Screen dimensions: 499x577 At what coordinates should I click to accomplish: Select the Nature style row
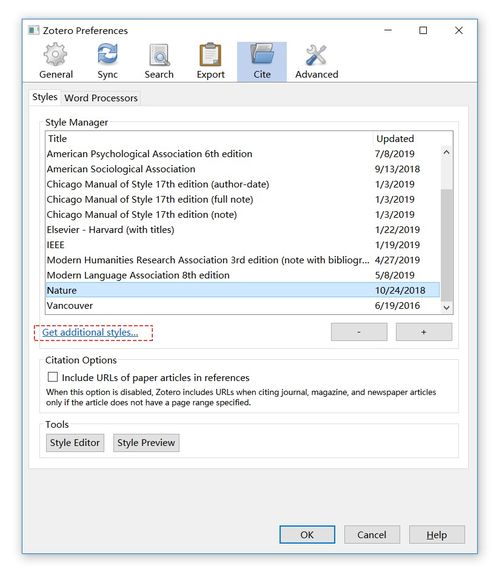pos(243,290)
